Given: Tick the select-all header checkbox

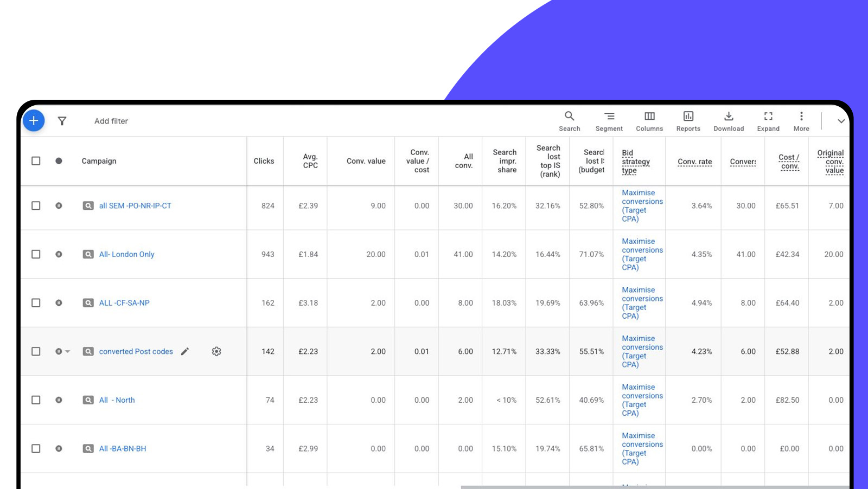Looking at the screenshot, I should coord(36,161).
